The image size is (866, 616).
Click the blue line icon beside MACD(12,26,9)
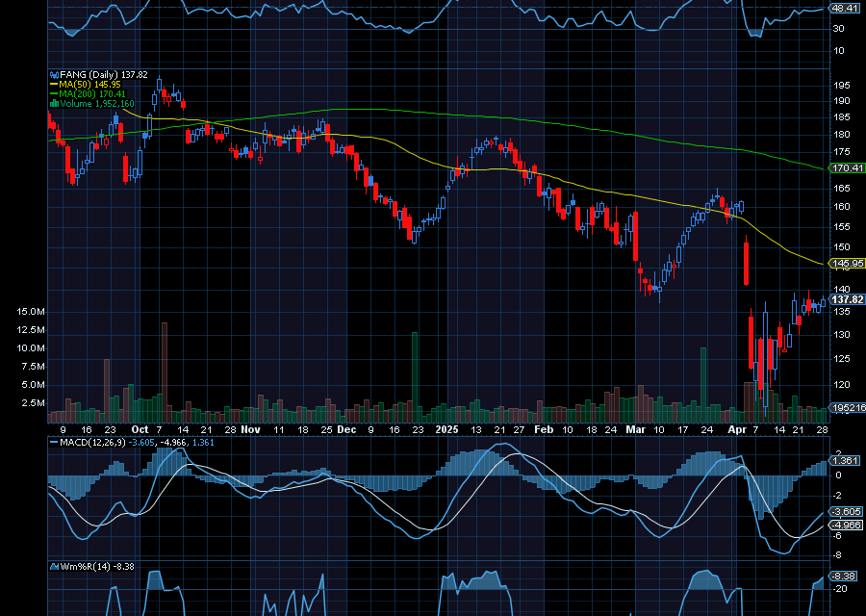point(54,442)
